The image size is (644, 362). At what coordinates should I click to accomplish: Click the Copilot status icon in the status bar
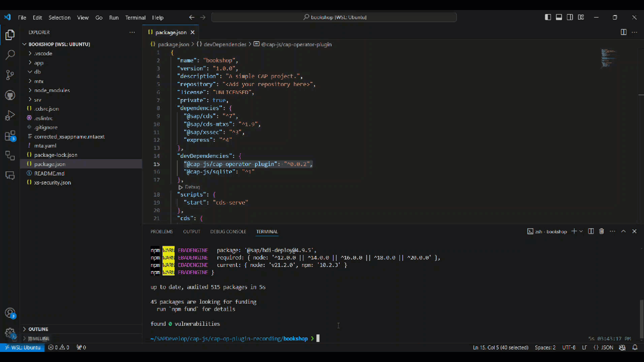coord(622,347)
